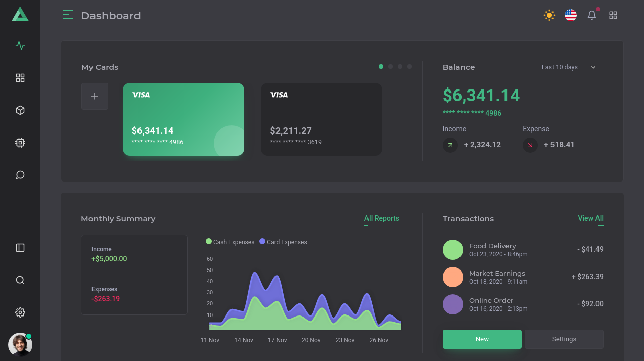Select the dark Visa card ending 3619

(x=321, y=119)
